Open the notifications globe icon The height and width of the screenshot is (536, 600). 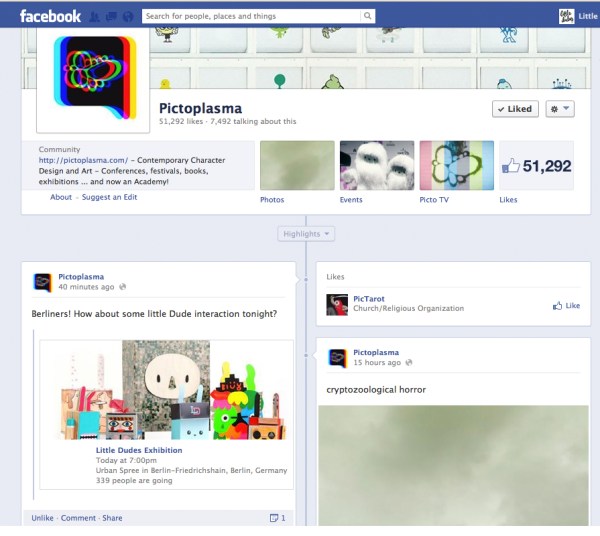tap(127, 16)
